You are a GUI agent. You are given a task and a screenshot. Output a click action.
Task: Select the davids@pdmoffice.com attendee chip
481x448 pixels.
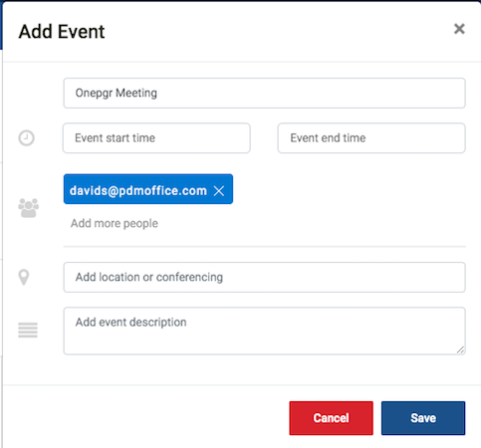click(138, 190)
